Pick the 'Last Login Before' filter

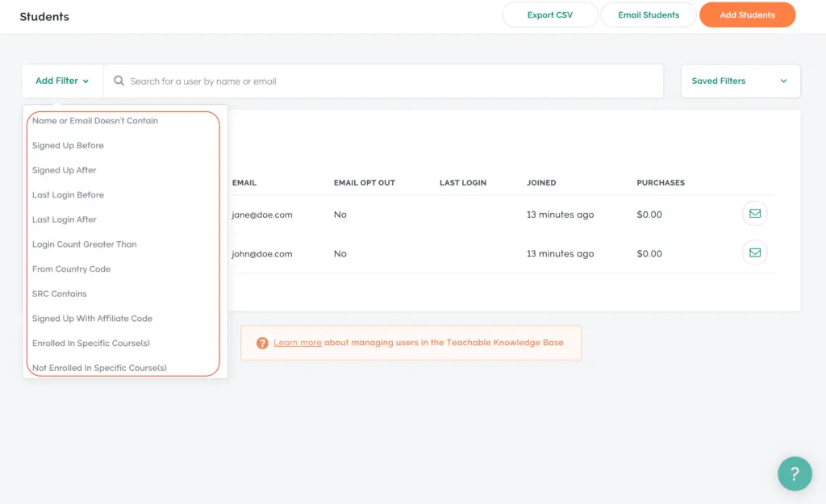click(x=68, y=195)
